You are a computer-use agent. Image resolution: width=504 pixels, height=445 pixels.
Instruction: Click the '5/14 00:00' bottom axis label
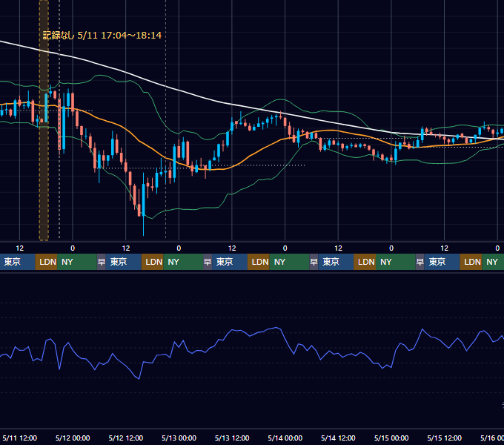pos(285,438)
